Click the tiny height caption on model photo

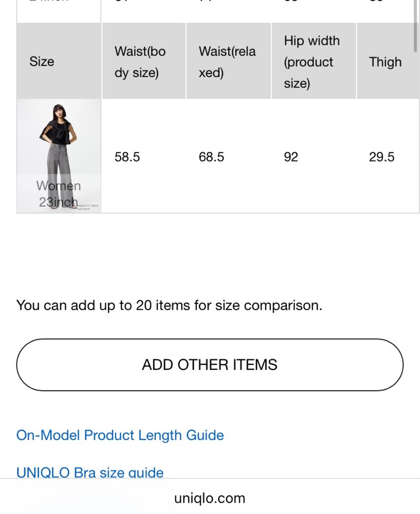pos(88,207)
